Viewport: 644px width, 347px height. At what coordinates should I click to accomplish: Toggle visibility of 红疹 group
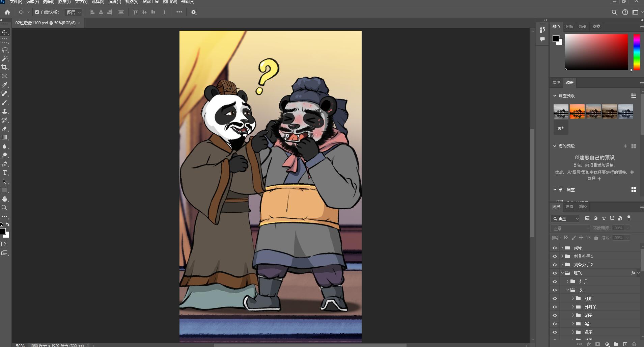click(555, 298)
